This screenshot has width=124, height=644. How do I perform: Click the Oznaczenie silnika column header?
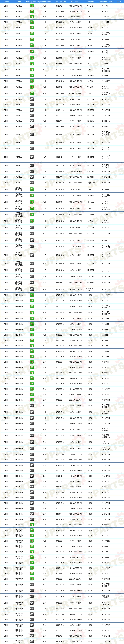pos(106,1)
